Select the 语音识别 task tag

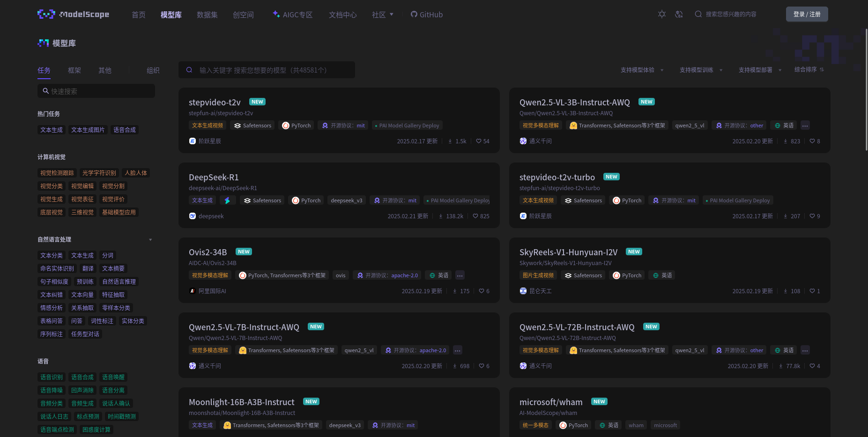pos(52,377)
